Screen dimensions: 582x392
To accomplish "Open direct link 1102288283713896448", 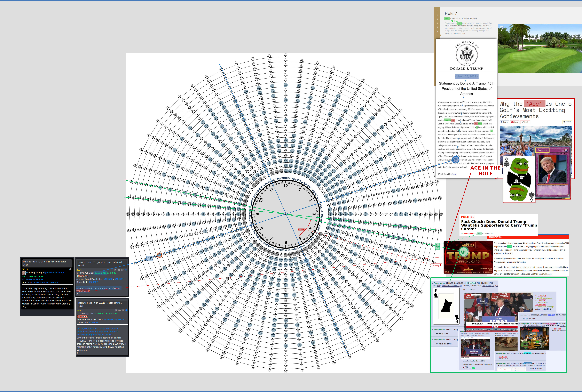I will click(x=46, y=283).
